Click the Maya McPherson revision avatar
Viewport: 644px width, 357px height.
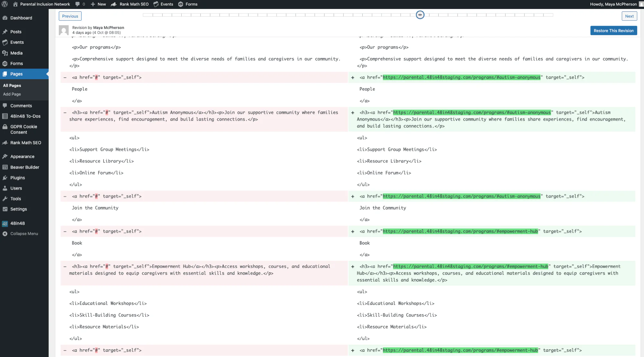[x=64, y=30]
